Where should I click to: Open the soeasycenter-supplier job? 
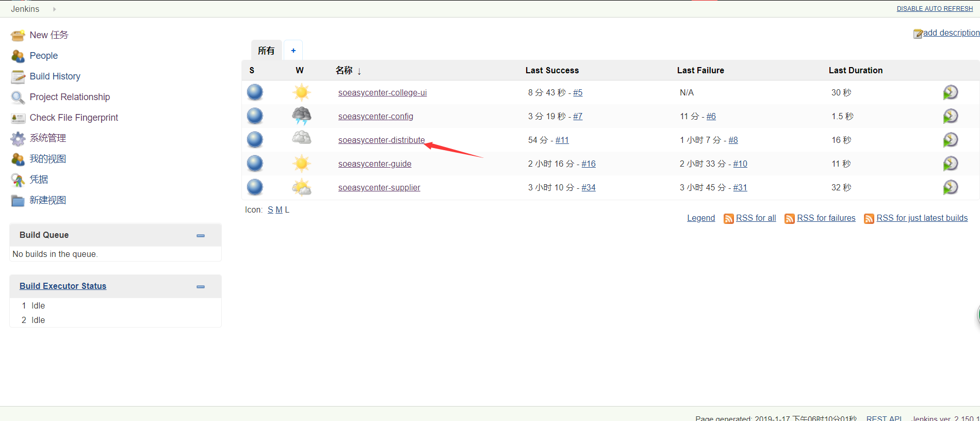(379, 187)
